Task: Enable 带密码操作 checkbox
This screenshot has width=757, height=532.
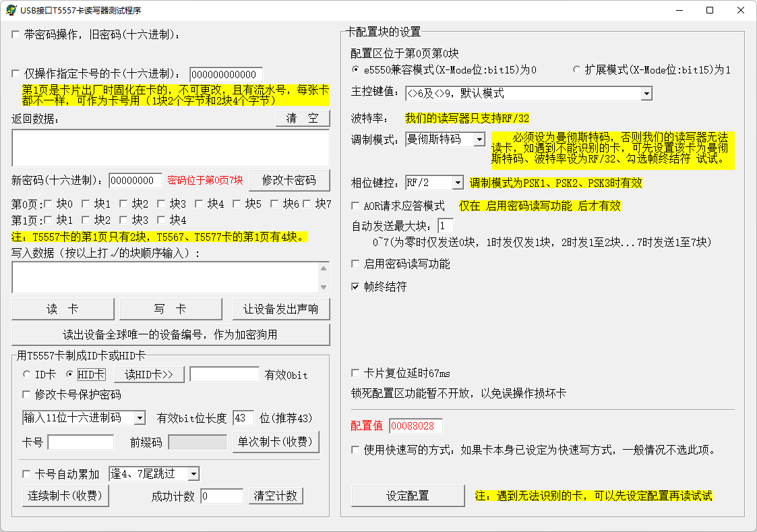Action: (x=16, y=34)
